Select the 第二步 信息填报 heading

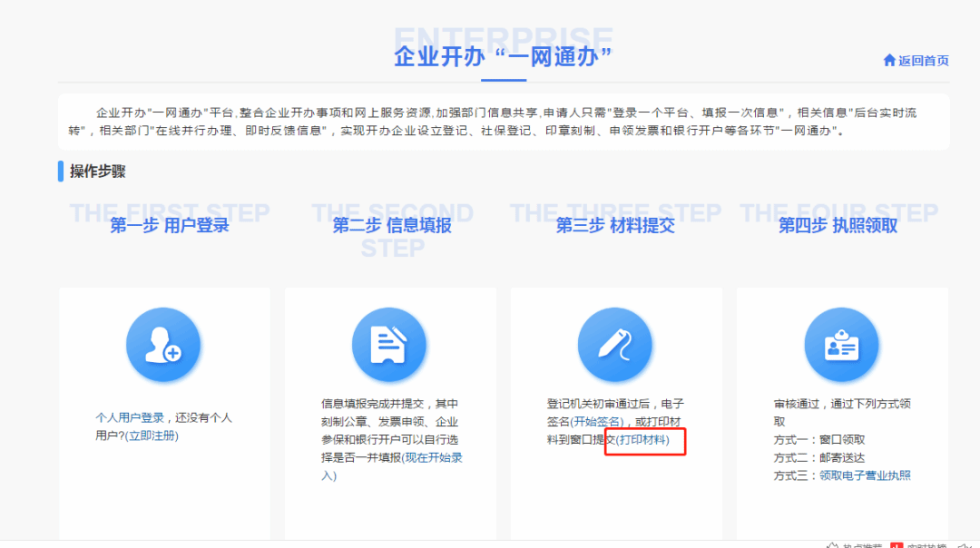392,226
